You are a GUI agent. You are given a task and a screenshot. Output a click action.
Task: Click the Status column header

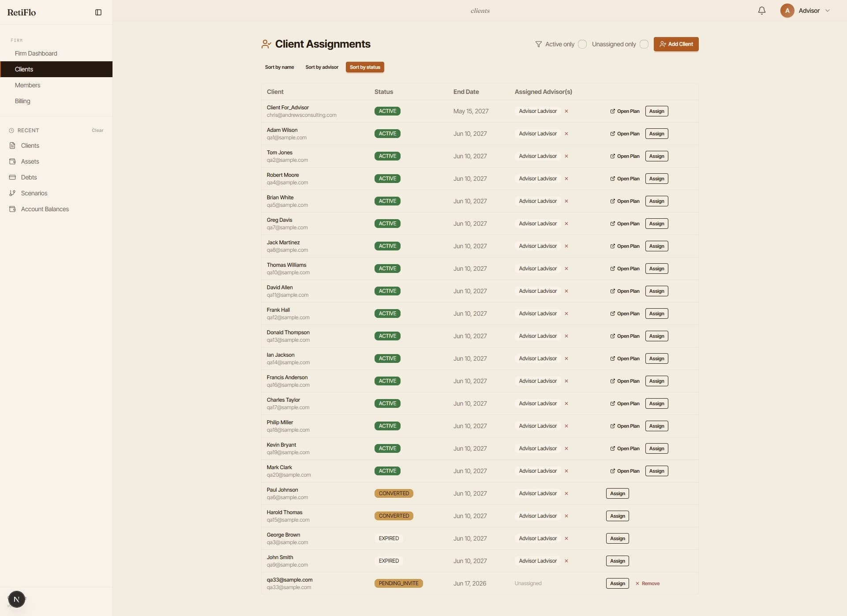coord(383,92)
